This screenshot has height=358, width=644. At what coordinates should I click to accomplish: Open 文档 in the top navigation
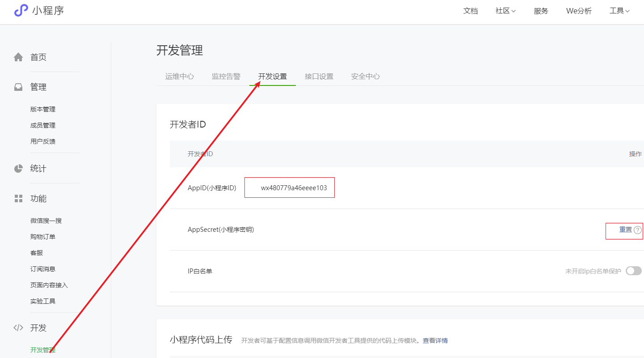[471, 11]
